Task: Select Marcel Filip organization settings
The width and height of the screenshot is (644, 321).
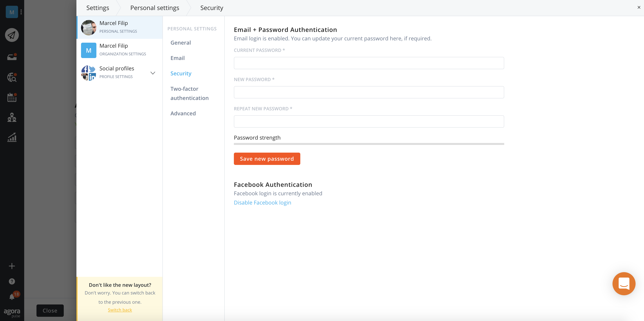Action: 119,50
